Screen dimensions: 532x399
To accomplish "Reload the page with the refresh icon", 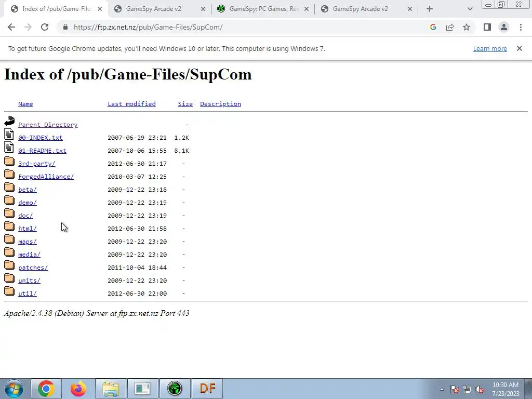I will pos(45,27).
